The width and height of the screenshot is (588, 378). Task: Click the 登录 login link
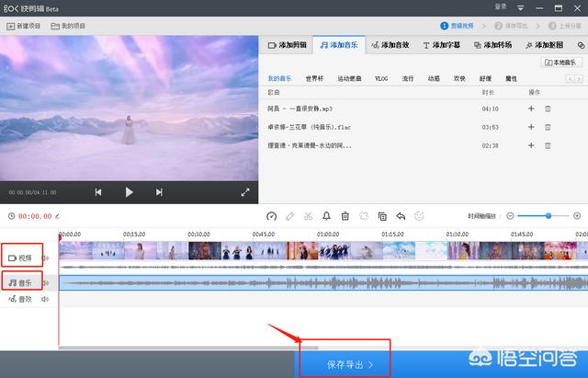click(501, 6)
